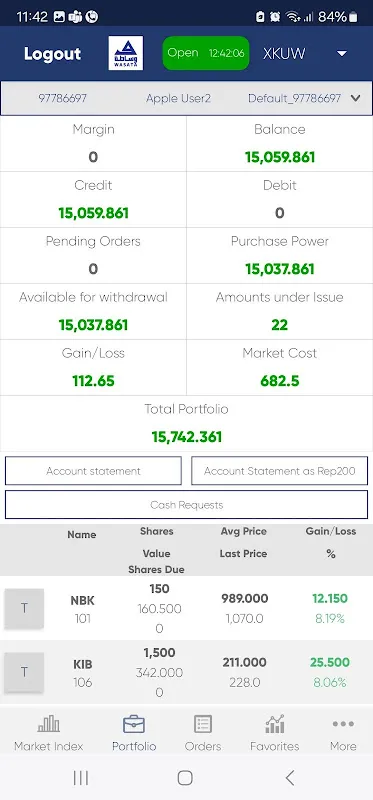This screenshot has width=373, height=800.
Task: Select the NBK stock row name
Action: click(x=82, y=601)
